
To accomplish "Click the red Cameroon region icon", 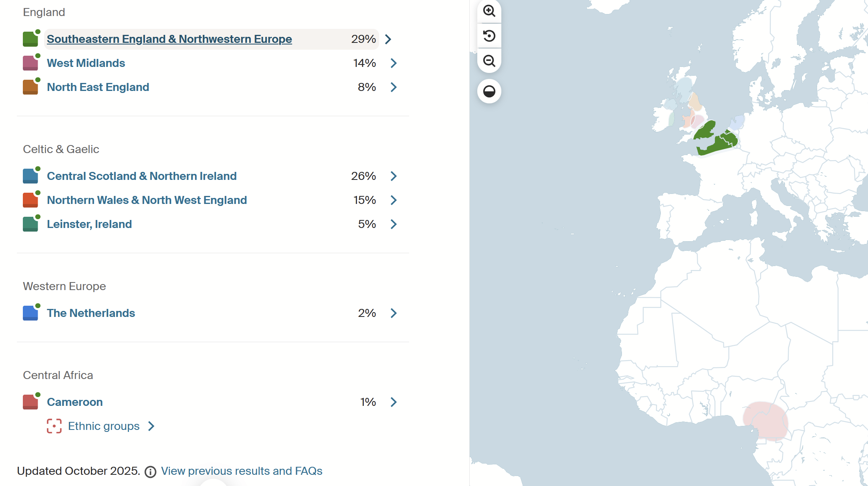I will [x=30, y=402].
